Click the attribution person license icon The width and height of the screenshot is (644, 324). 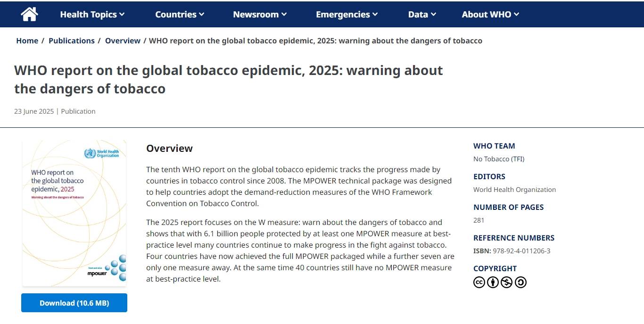493,282
